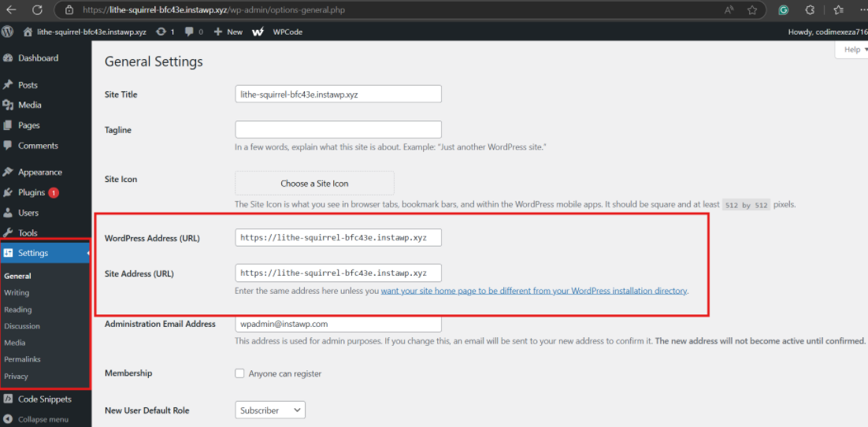
Task: Click the WPCode logo icon
Action: 258,32
